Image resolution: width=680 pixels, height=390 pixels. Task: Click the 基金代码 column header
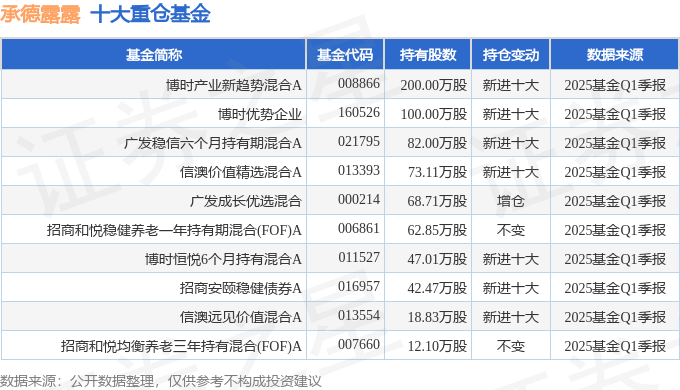coord(345,55)
